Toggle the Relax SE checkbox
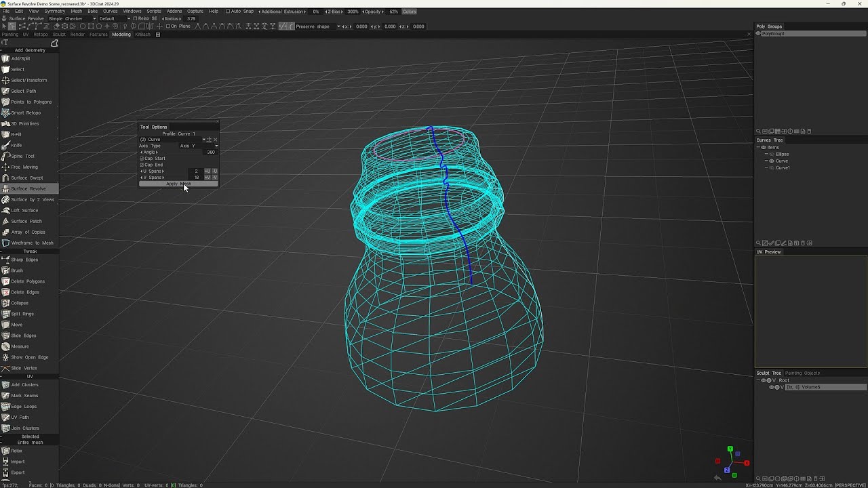This screenshot has width=868, height=488. (x=136, y=18)
